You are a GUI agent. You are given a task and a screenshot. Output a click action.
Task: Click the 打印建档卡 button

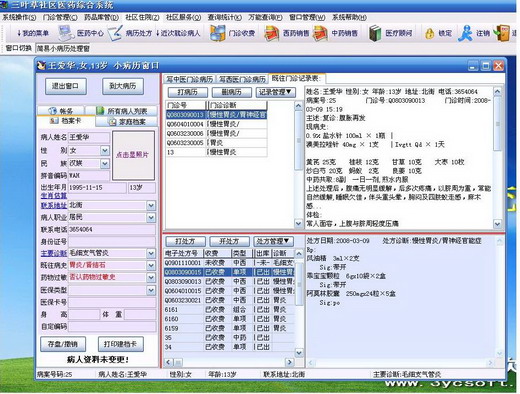coord(121,344)
